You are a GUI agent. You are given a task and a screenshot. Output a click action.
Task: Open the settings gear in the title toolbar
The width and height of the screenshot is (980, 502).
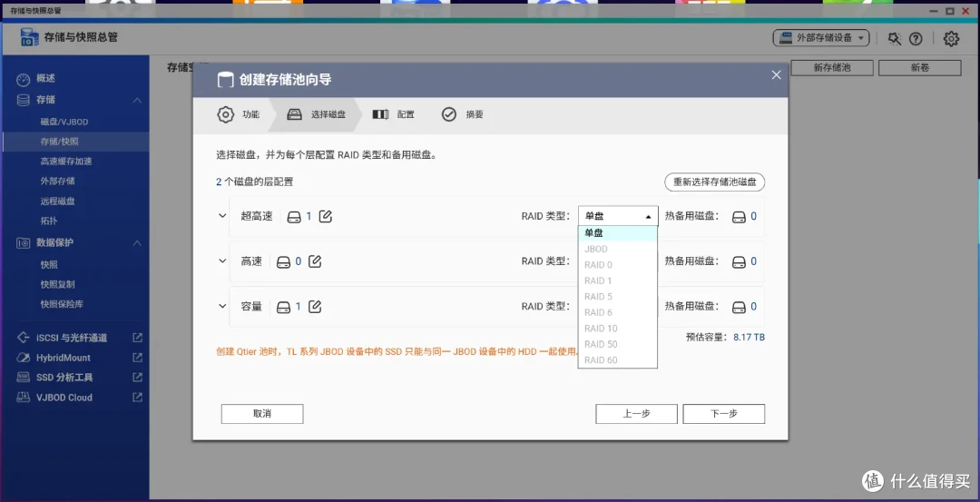[951, 39]
